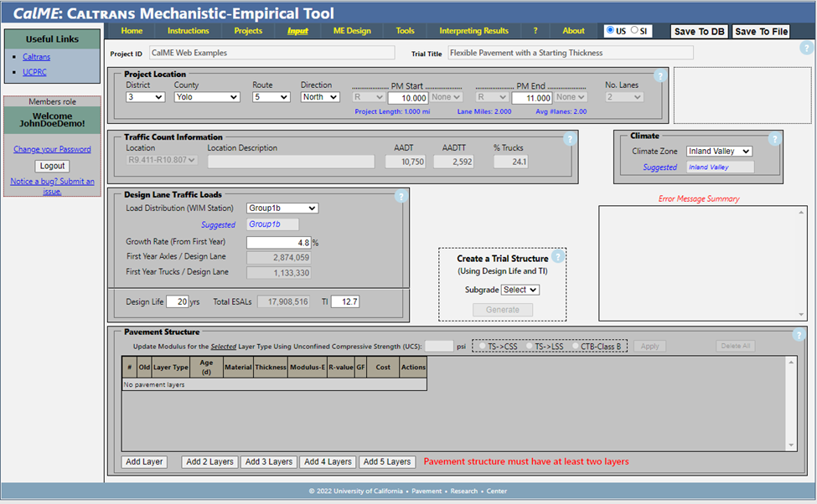Click the Growth Rate input field
817x504 pixels.
(x=278, y=243)
